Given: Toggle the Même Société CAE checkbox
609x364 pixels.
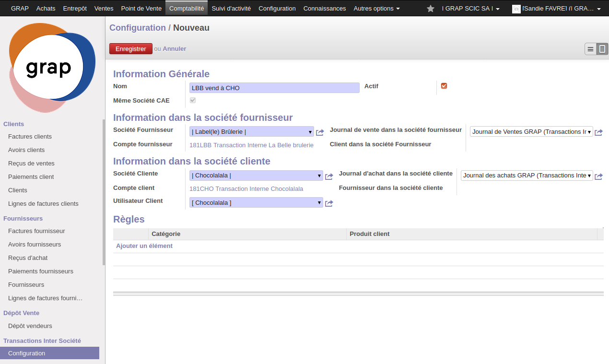Looking at the screenshot, I should click(x=193, y=100).
